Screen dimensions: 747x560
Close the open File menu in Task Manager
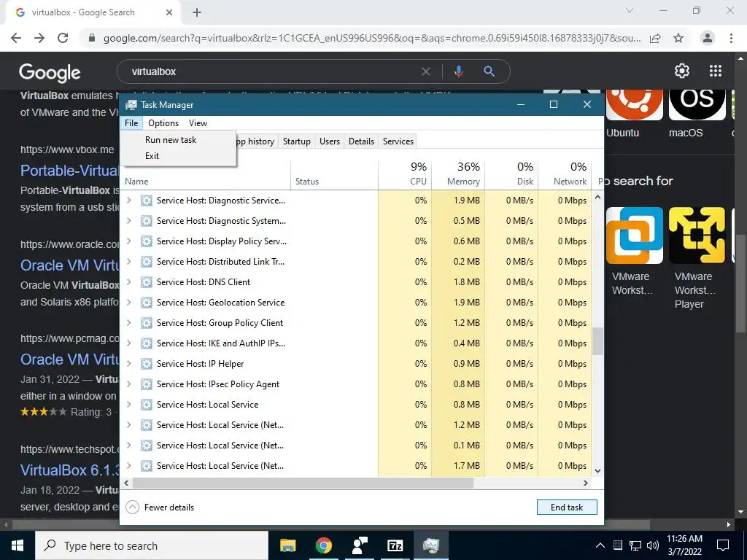pyautogui.click(x=131, y=122)
